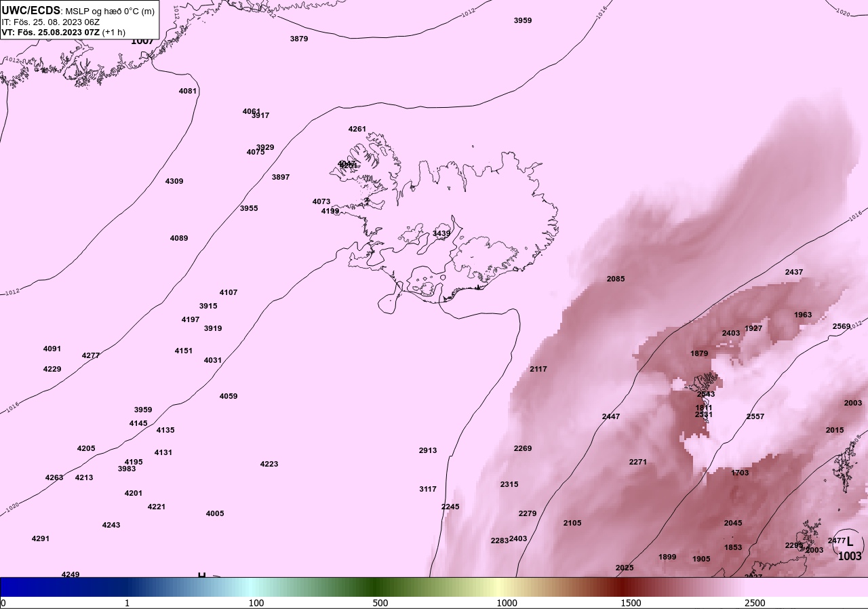Click the 4229 height value
Image resolution: width=868 pixels, height=609 pixels.
point(52,369)
